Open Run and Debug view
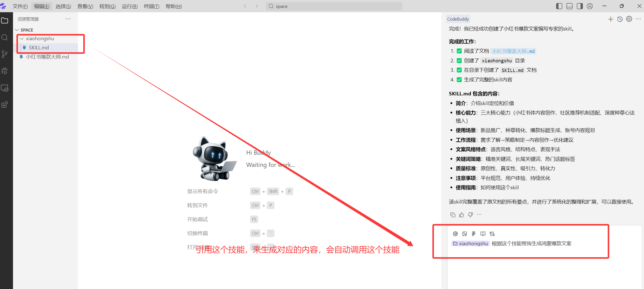Screen dimensions: 644x289 (x=5, y=71)
